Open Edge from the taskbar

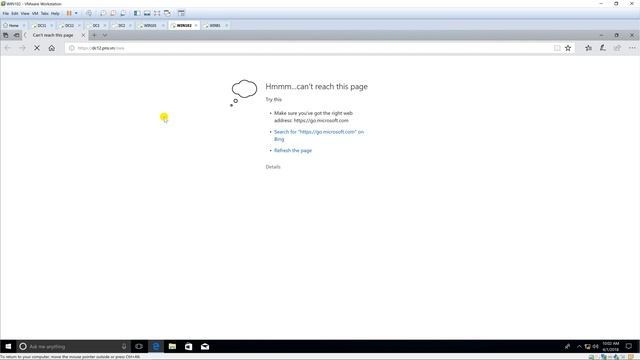click(156, 347)
